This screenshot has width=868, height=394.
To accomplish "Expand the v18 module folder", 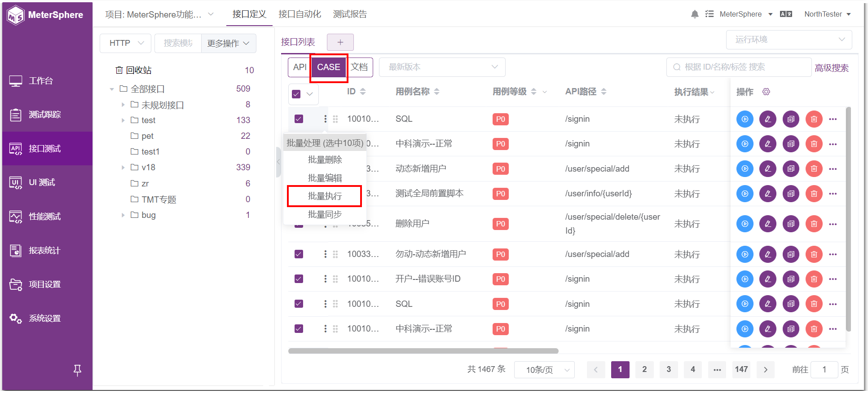I will point(123,168).
